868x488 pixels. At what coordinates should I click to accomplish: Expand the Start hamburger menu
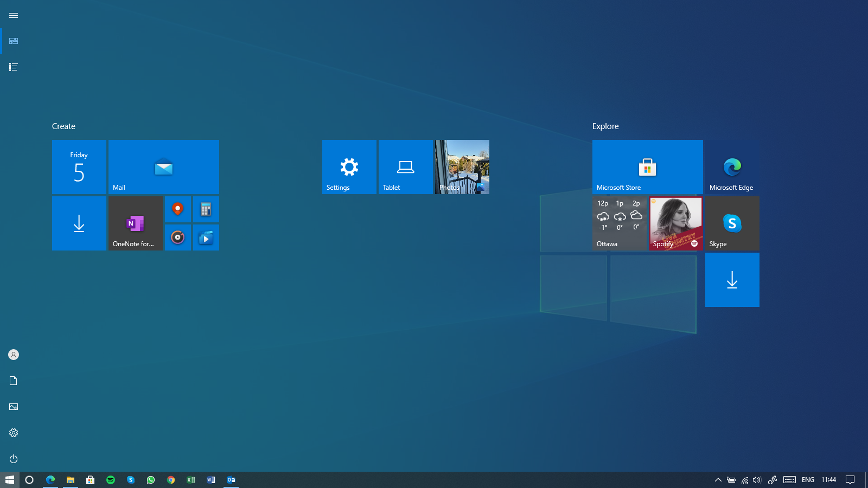[14, 15]
